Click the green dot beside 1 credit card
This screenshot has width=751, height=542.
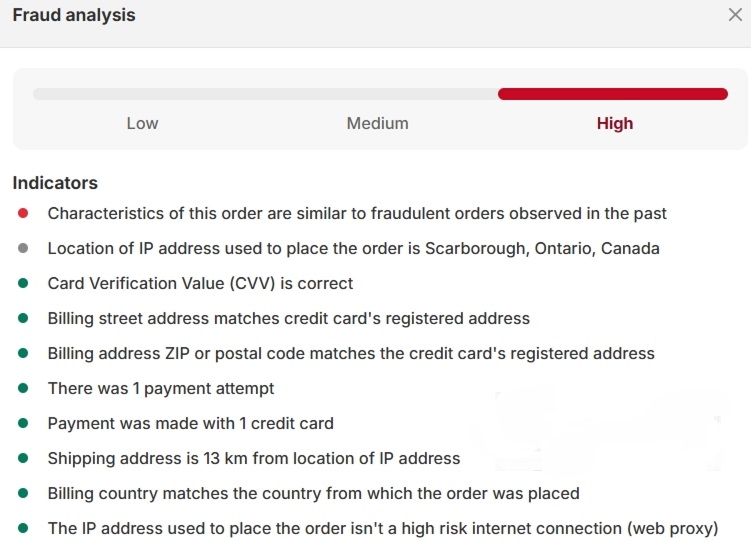[x=23, y=423]
